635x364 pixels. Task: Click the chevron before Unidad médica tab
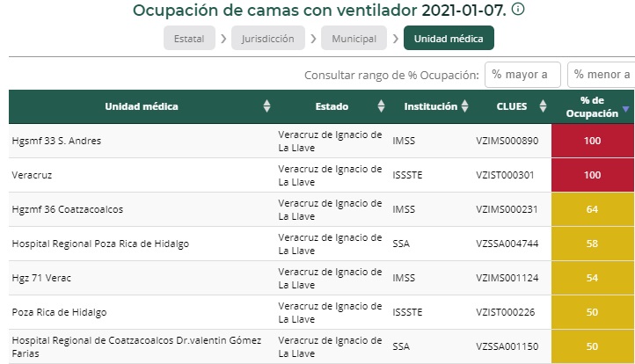click(x=396, y=39)
